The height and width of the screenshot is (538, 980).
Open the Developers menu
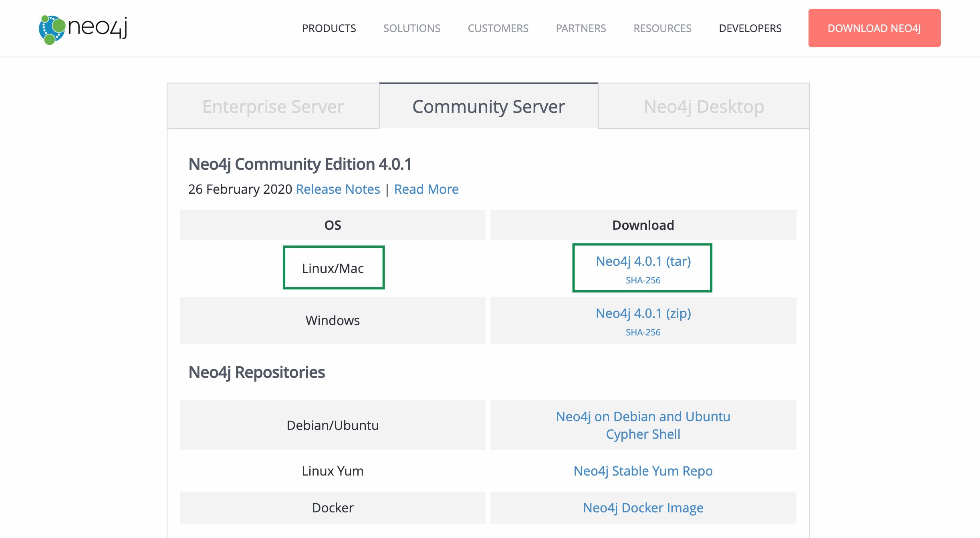(750, 28)
